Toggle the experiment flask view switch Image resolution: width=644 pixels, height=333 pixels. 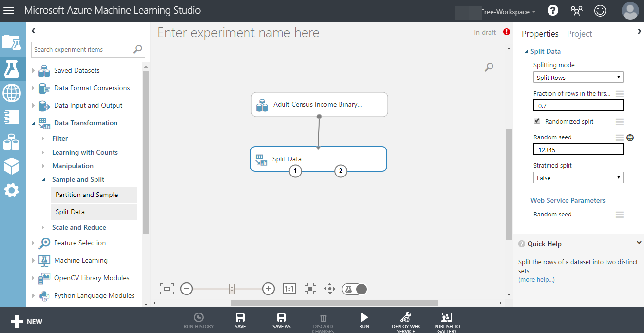(354, 289)
